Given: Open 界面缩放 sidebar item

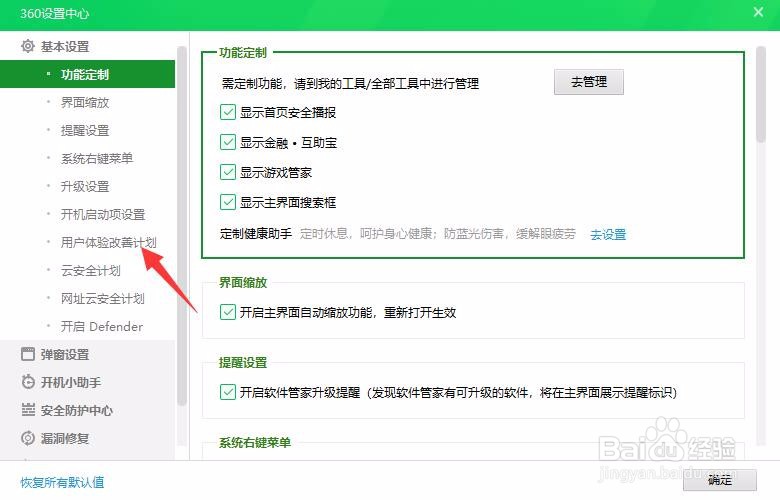Looking at the screenshot, I should pos(85,102).
